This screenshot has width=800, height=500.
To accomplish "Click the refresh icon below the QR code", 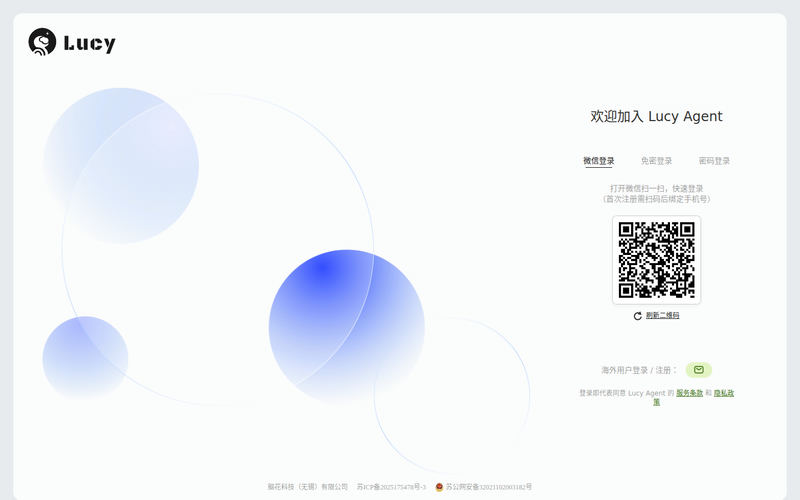I will pos(637,316).
